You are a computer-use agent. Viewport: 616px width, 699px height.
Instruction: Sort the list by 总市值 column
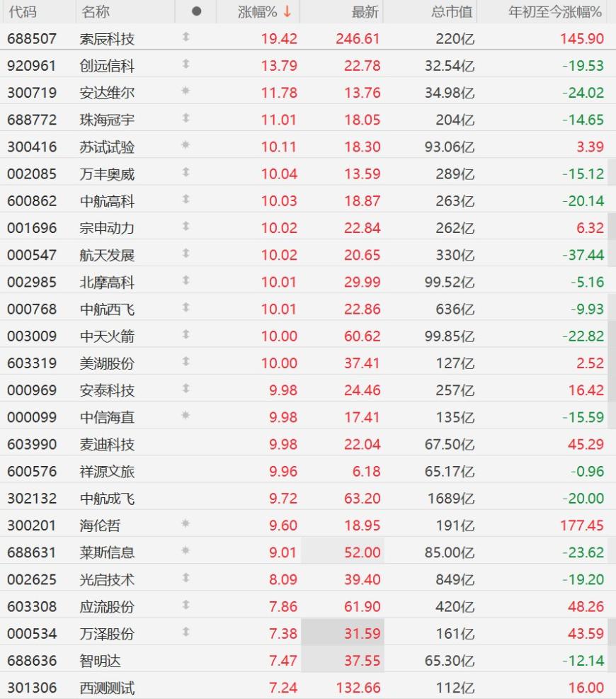pyautogui.click(x=452, y=12)
